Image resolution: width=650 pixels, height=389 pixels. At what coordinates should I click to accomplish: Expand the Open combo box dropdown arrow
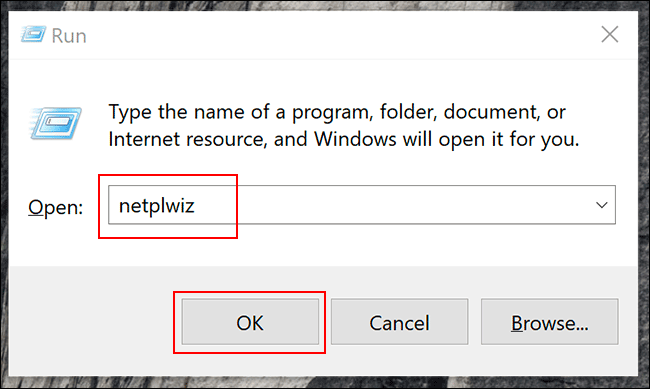[602, 205]
